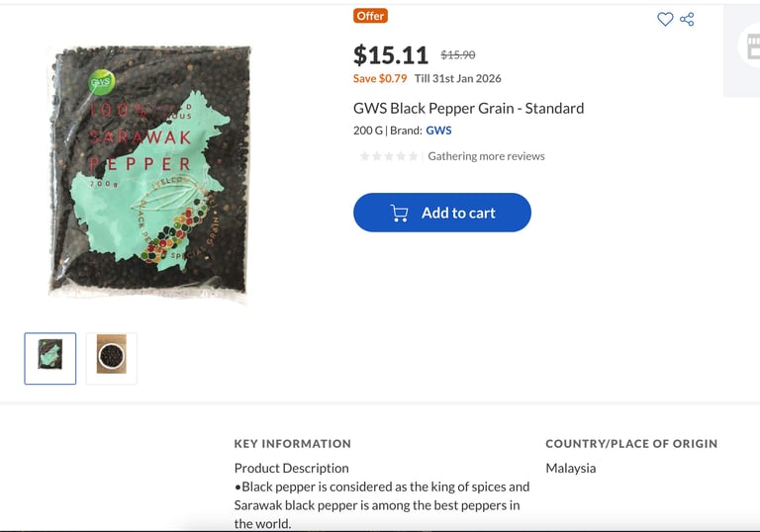Click the star rating icons

tap(389, 156)
